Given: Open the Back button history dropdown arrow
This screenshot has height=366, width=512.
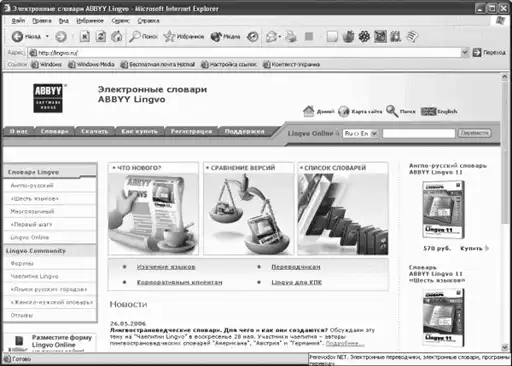Looking at the screenshot, I should pos(47,36).
